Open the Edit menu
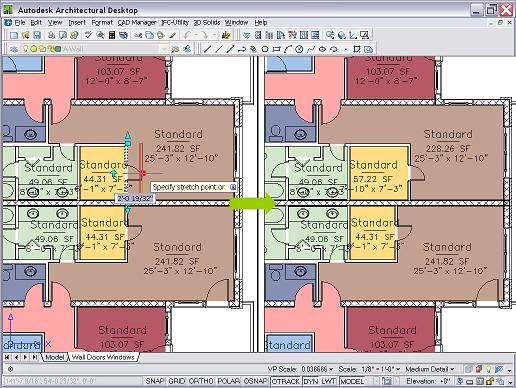 [x=36, y=22]
